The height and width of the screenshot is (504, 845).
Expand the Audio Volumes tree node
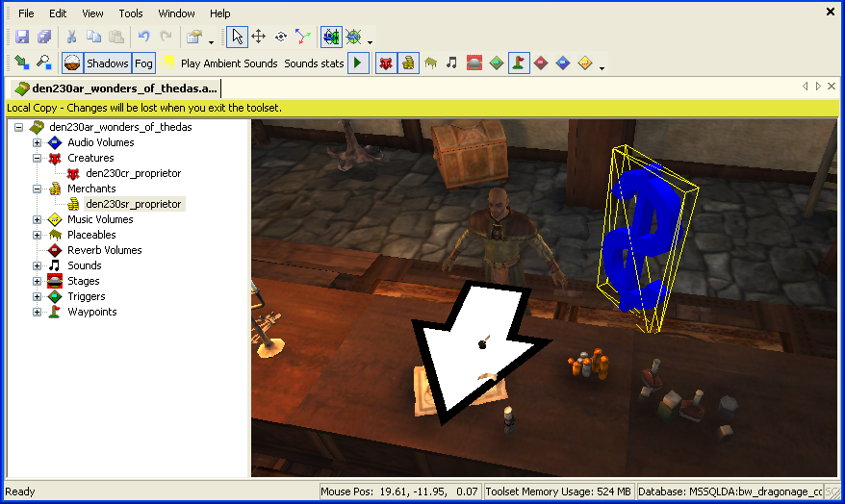click(x=37, y=142)
